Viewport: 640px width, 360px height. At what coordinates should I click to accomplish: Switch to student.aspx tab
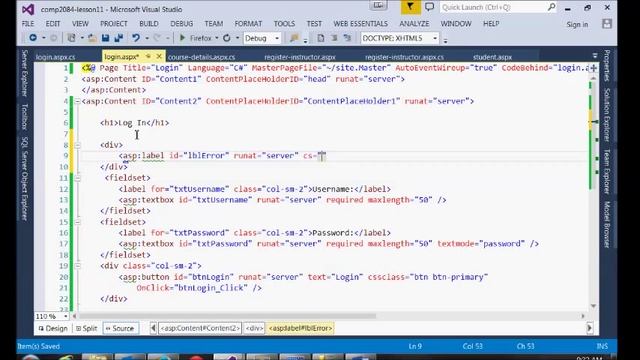click(x=492, y=57)
